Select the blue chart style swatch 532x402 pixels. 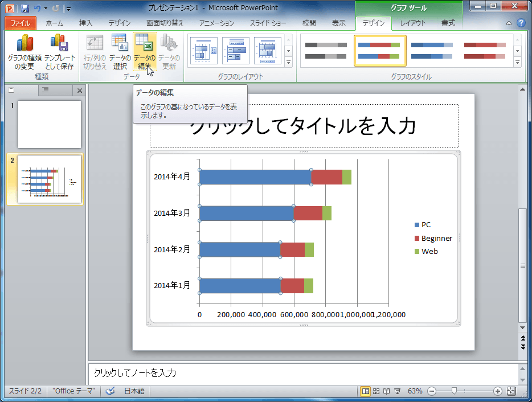click(432, 51)
